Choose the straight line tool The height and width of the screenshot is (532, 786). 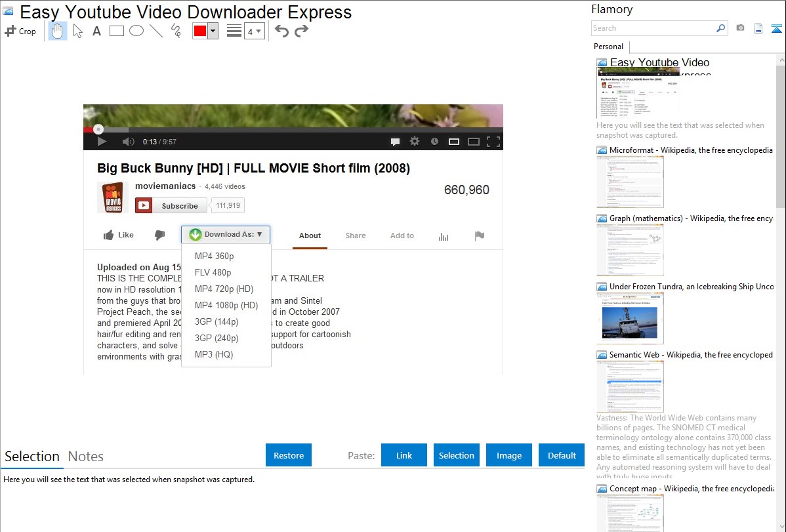tap(156, 31)
